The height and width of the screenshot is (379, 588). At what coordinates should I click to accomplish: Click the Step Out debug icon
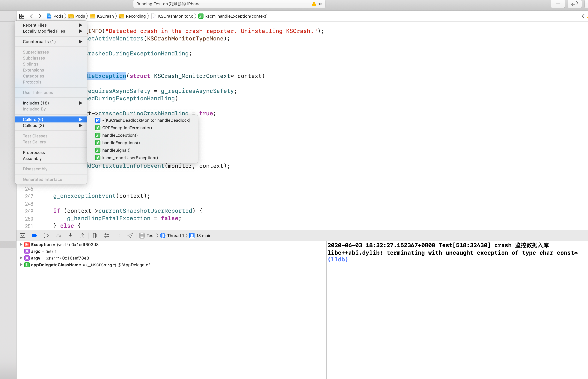82,236
